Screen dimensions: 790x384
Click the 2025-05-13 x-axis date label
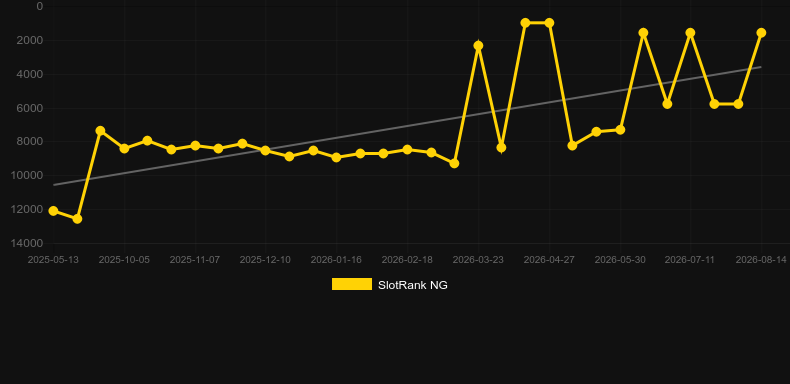[x=53, y=260]
